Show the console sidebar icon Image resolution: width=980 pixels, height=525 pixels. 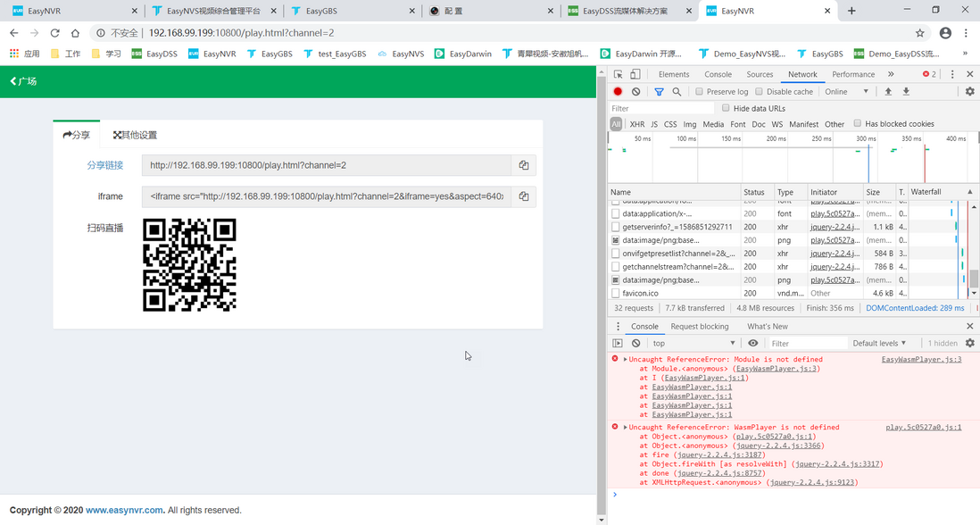click(x=618, y=343)
